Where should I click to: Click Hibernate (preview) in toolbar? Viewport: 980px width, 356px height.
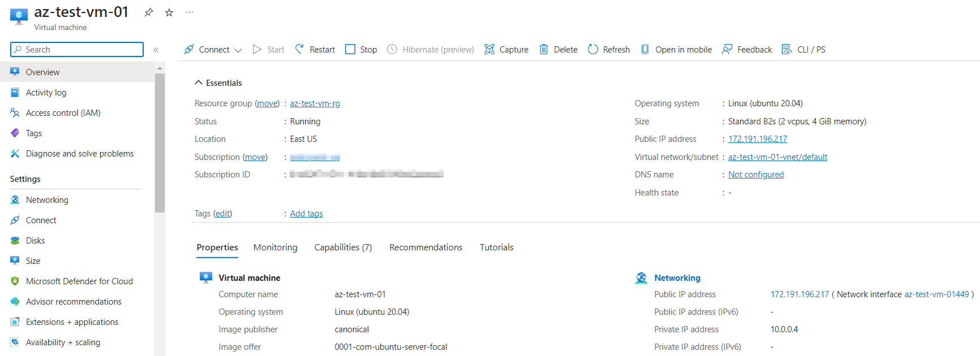(431, 50)
